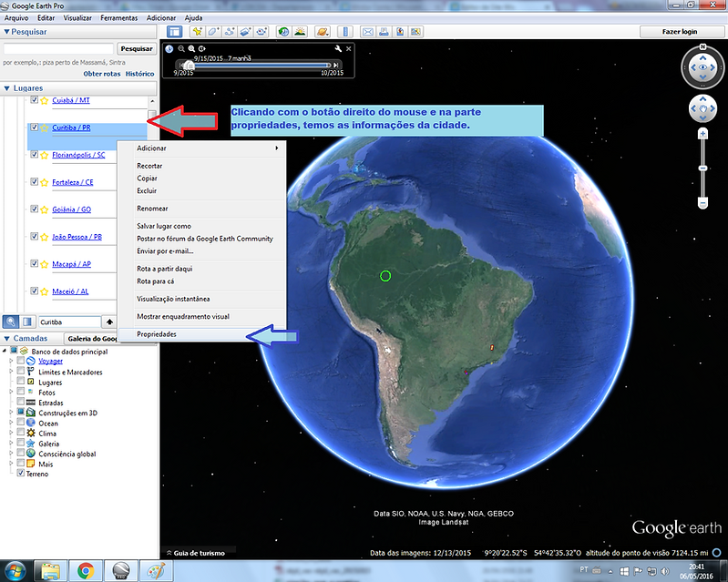Add a polygon from the toolbar

point(213,32)
